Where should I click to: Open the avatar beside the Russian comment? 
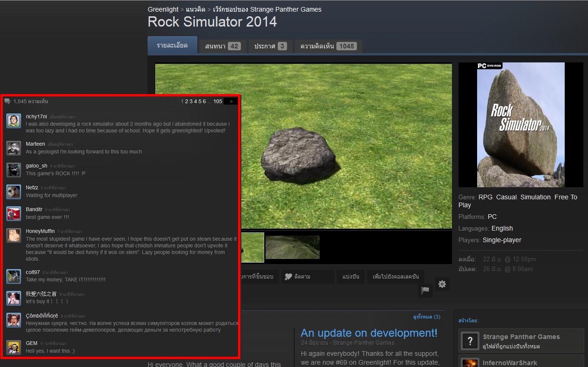click(x=14, y=320)
